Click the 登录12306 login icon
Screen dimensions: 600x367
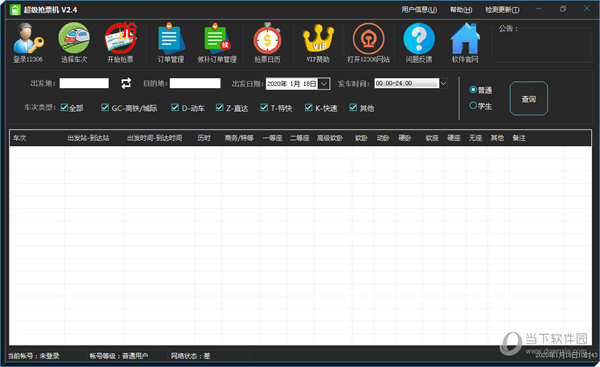pyautogui.click(x=28, y=42)
